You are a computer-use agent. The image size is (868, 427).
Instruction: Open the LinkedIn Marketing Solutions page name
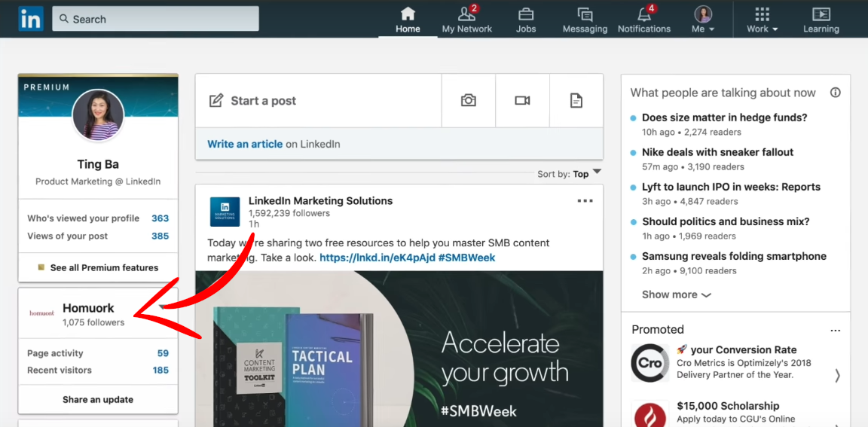(x=320, y=201)
